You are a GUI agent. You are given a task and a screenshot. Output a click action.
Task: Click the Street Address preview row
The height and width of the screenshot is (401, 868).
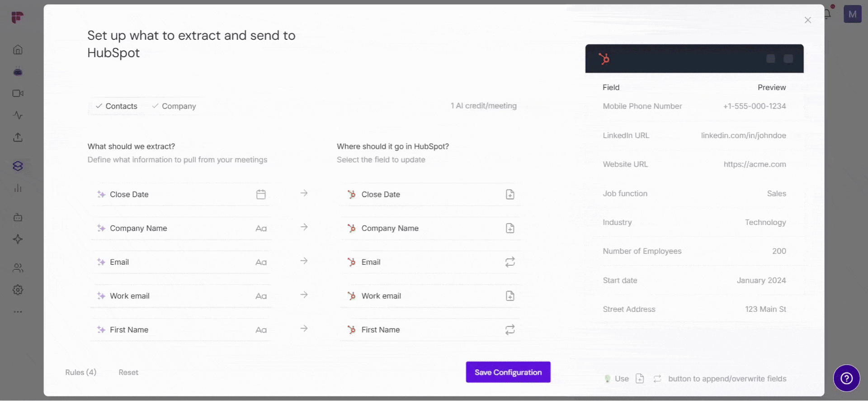click(694, 309)
